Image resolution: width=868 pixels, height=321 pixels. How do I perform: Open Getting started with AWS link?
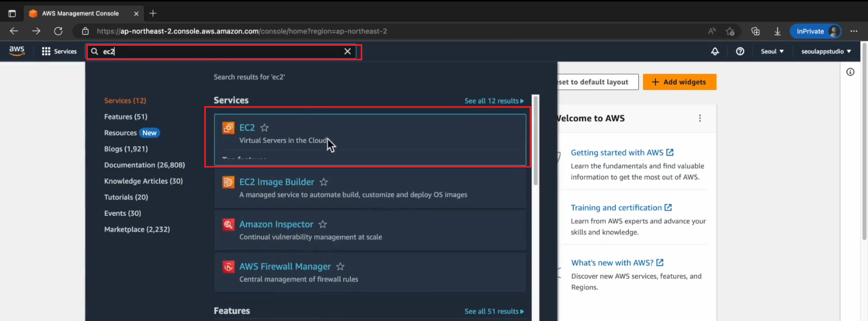tap(622, 152)
